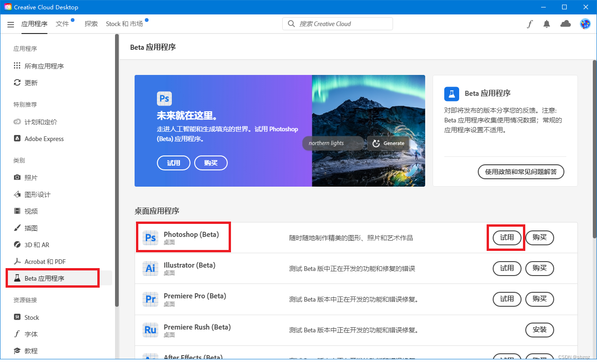This screenshot has width=597, height=364.
Task: Click the Ps icon in the banner
Action: (x=164, y=99)
